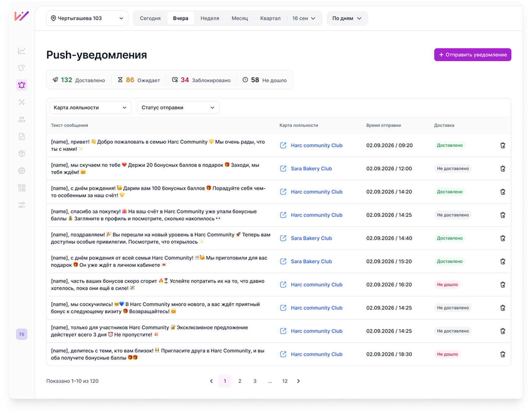Open the percent discounts sidebar icon
This screenshot has width=532, height=415.
(22, 102)
